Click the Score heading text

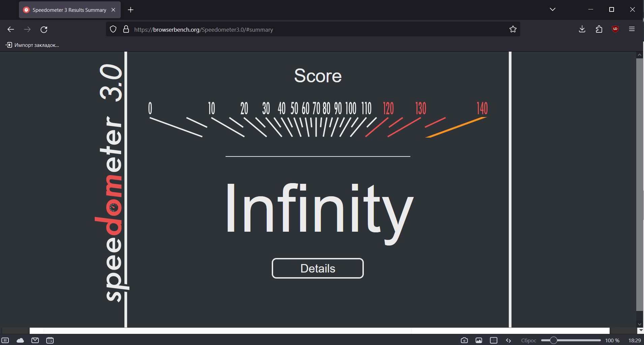coord(318,76)
